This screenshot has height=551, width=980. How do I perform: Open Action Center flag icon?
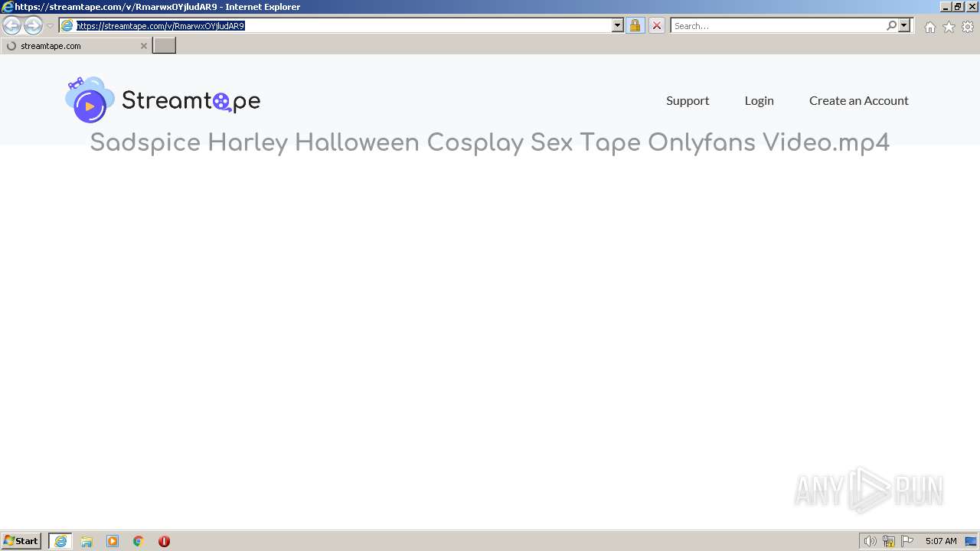click(x=907, y=541)
